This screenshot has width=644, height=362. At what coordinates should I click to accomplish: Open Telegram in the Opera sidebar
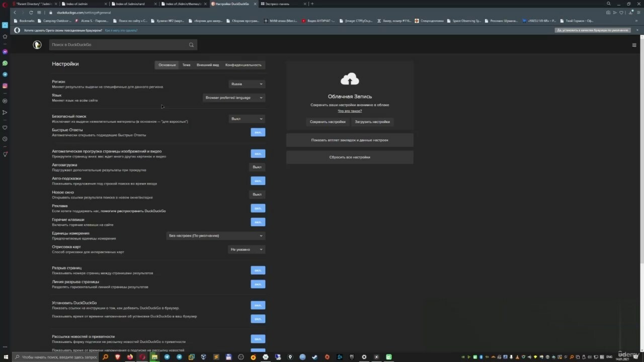pyautogui.click(x=5, y=74)
